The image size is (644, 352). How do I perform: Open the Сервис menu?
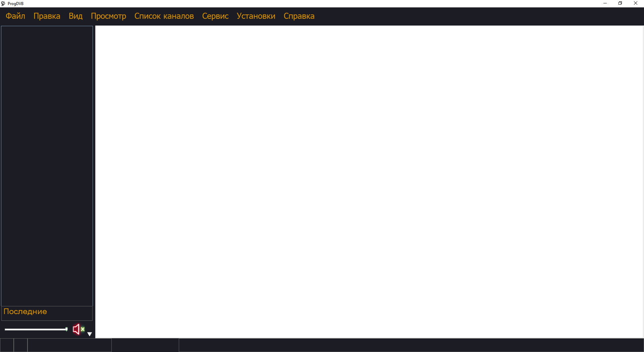coord(215,16)
